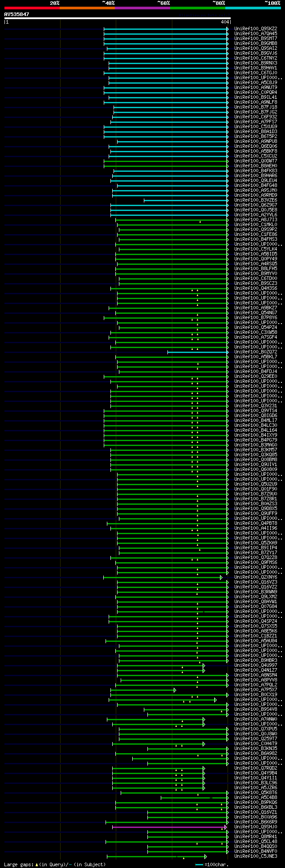Viewport: 285px width, 868px height.
Task: Open the UniRef100_Q3V231 entry
Action: coord(256,406)
